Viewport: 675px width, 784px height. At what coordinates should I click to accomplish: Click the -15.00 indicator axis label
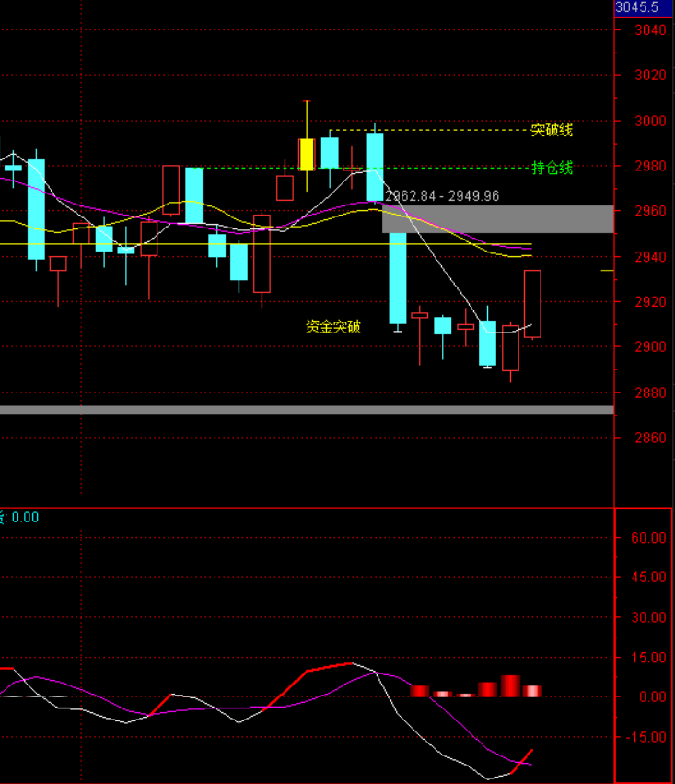pos(649,737)
